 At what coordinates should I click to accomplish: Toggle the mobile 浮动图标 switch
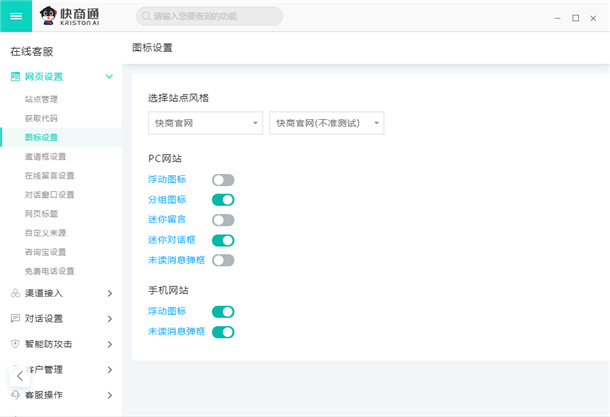point(223,312)
